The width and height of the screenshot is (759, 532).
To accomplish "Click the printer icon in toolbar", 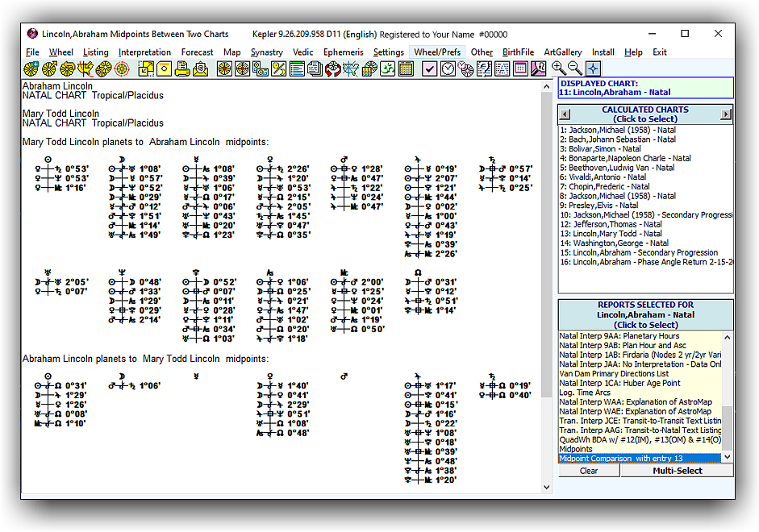I will [x=182, y=69].
